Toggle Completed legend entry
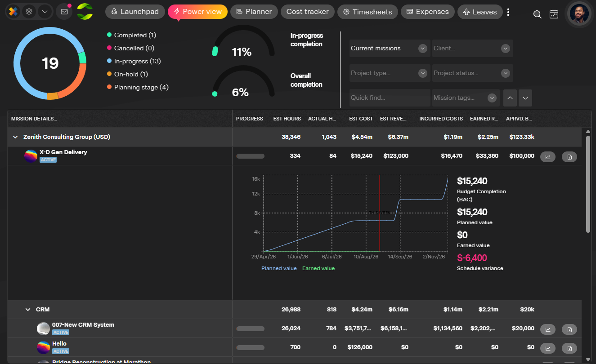The image size is (596, 364). click(131, 35)
